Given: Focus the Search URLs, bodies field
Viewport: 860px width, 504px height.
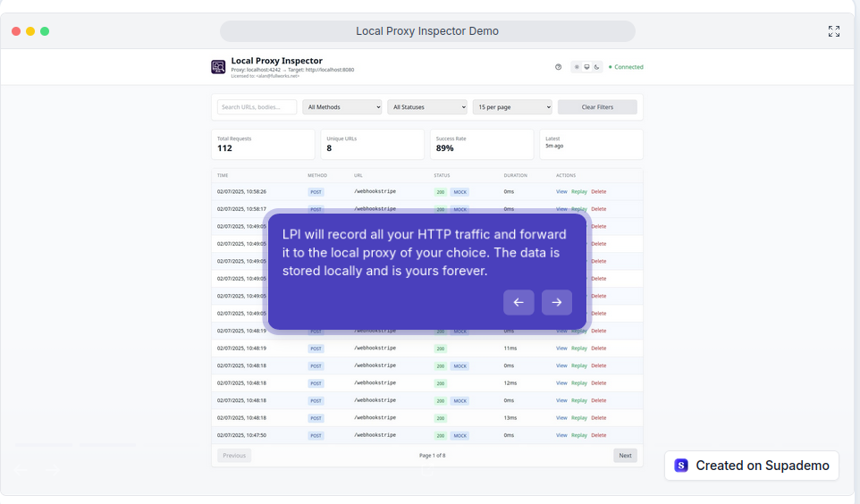Looking at the screenshot, I should [x=257, y=107].
